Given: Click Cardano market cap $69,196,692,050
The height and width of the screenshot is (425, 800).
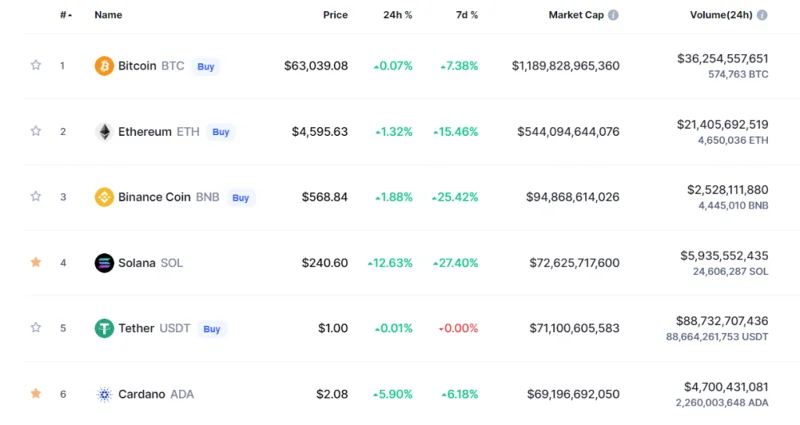Looking at the screenshot, I should tap(573, 394).
